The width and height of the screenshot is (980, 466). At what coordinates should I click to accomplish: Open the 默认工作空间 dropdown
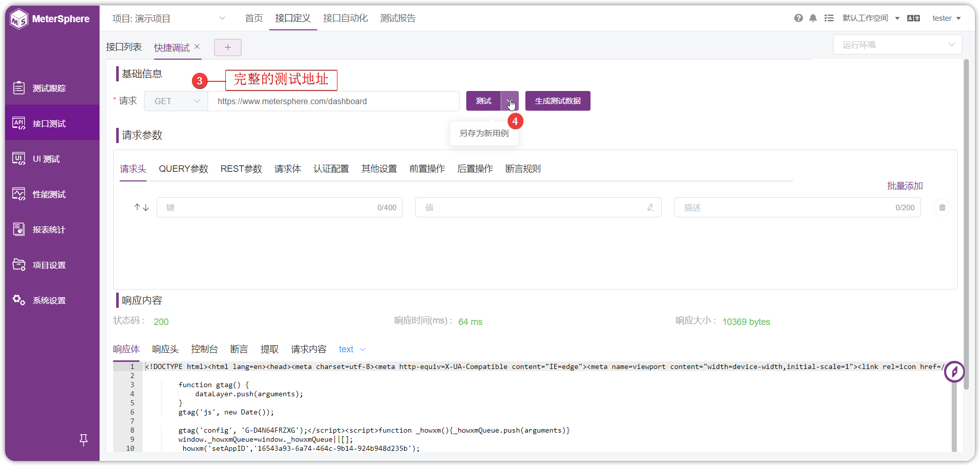pyautogui.click(x=871, y=18)
